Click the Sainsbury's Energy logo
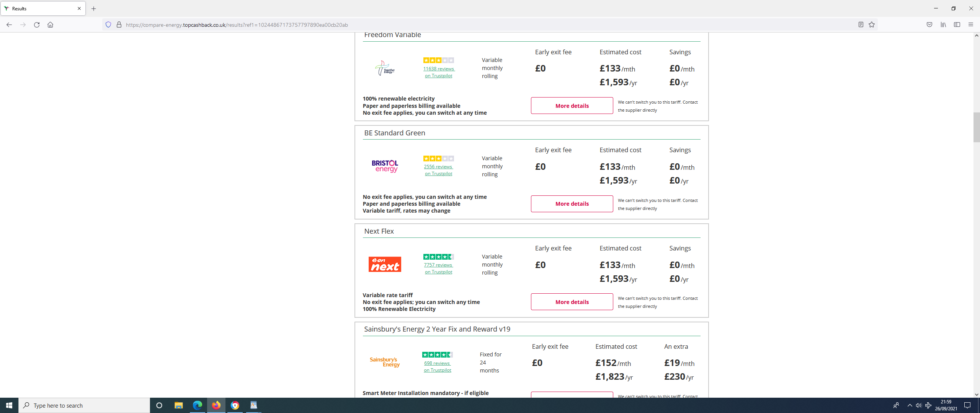 [x=384, y=362]
